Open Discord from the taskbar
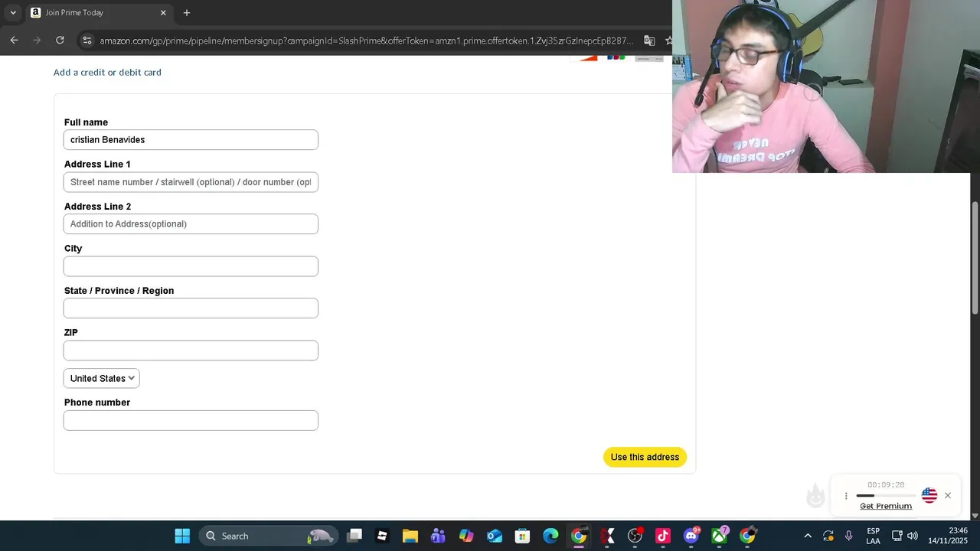Viewport: 980px width, 551px height. 691,536
